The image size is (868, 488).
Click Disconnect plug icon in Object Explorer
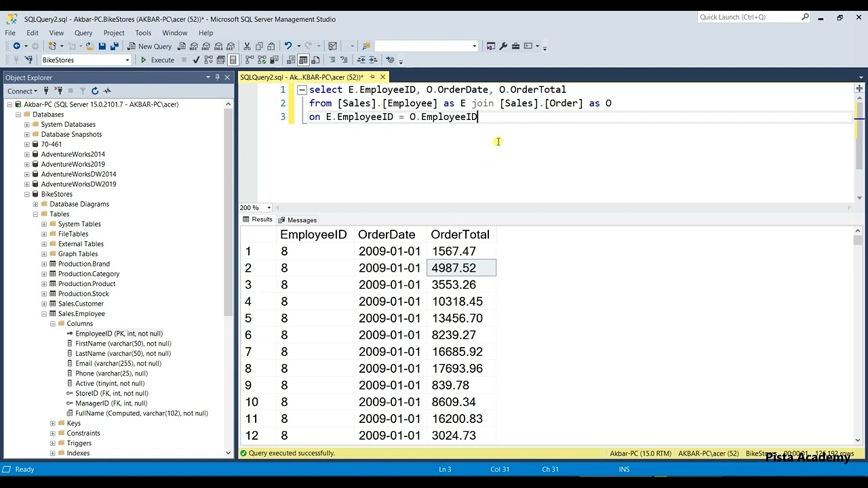(58, 91)
